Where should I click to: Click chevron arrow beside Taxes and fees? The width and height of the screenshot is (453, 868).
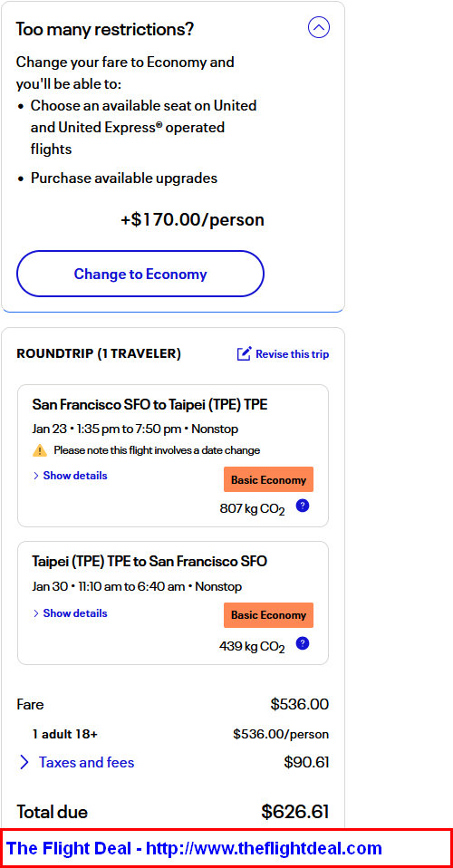coord(24,762)
